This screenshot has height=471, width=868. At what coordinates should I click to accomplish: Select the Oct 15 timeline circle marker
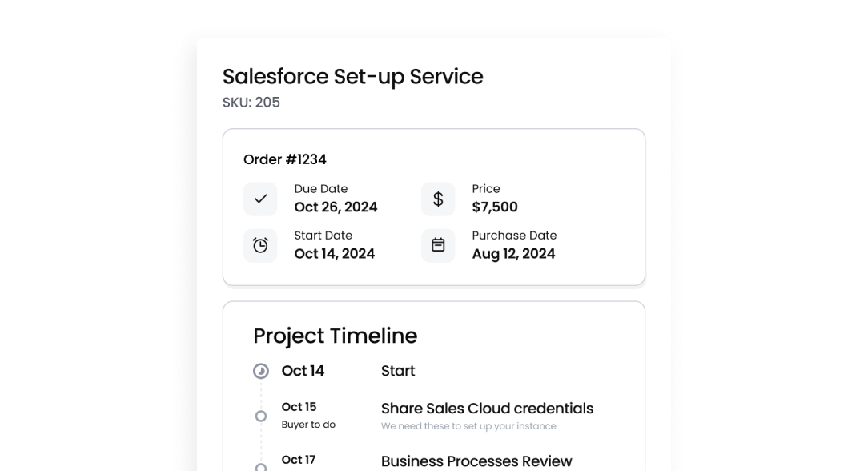click(x=261, y=416)
